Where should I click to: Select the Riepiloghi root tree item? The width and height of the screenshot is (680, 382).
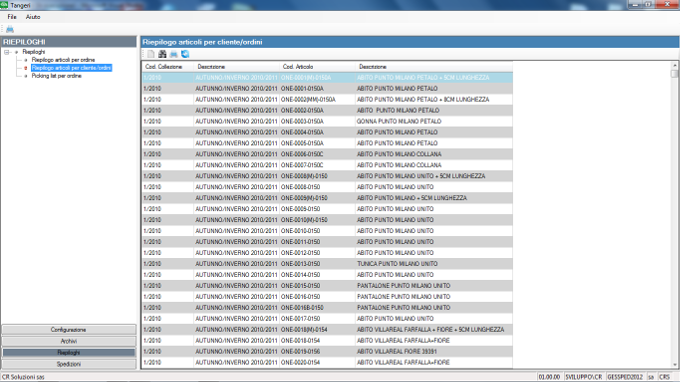pyautogui.click(x=33, y=52)
